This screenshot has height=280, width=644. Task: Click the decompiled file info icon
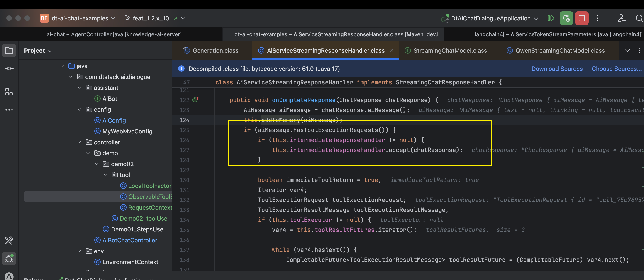point(181,69)
